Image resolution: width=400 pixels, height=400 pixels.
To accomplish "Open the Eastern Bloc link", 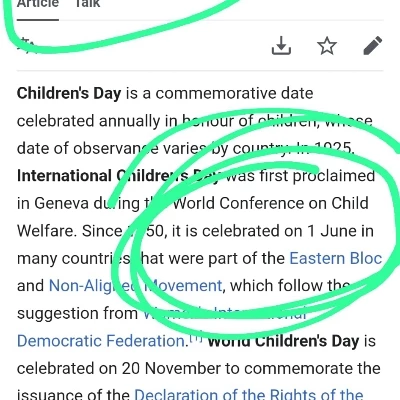I will (336, 258).
